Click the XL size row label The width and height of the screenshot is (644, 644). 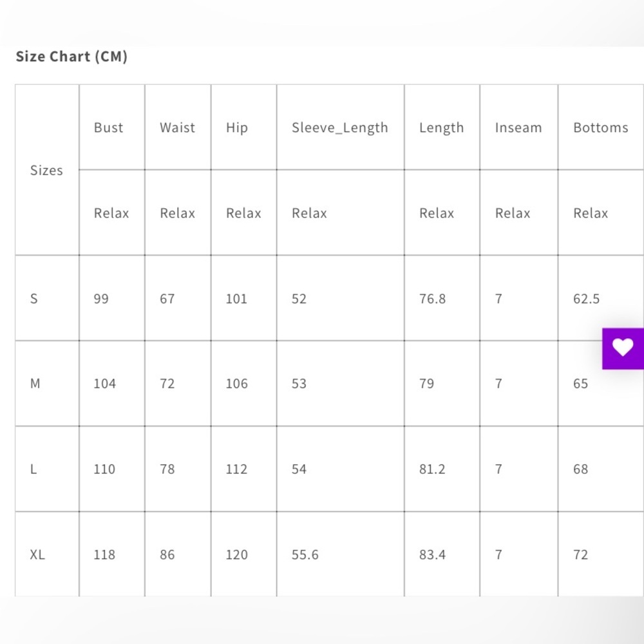pyautogui.click(x=37, y=554)
